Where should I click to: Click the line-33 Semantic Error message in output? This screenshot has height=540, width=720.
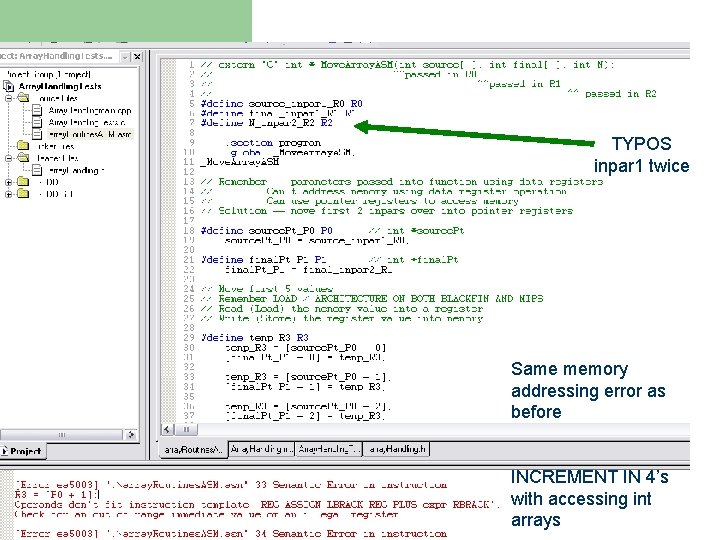231,484
